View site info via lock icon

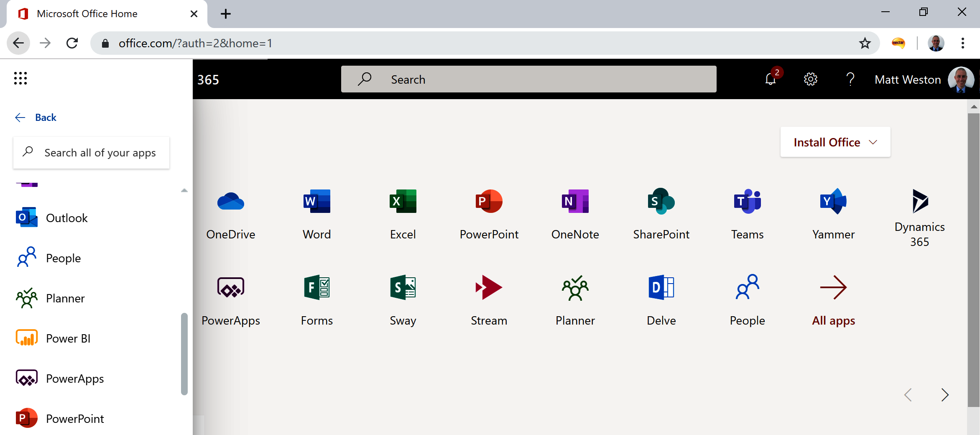[x=105, y=43]
